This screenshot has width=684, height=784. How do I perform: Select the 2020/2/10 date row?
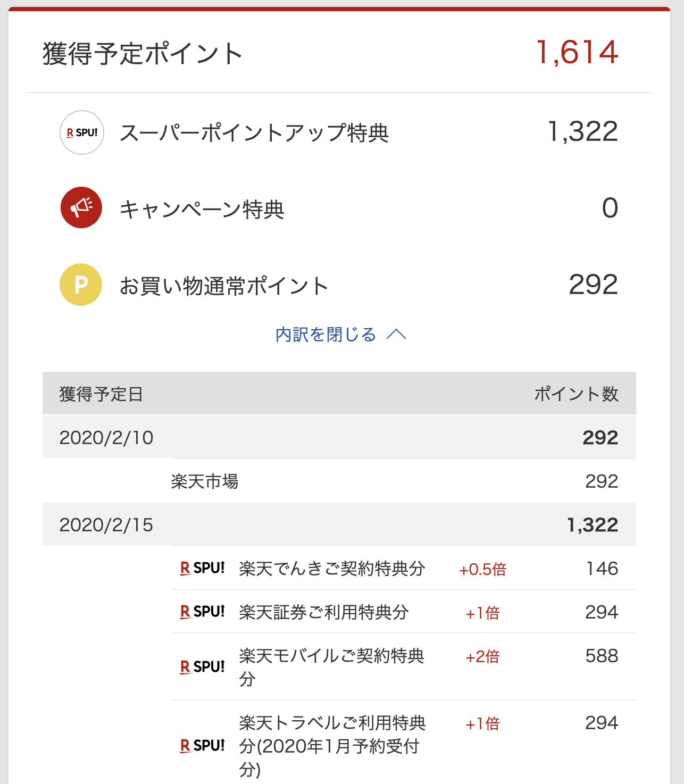tap(339, 437)
